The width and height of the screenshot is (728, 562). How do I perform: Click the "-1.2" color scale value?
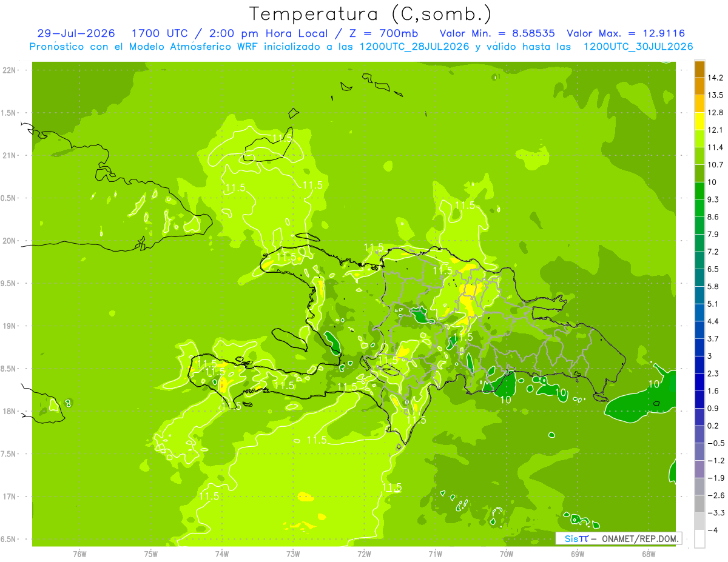(x=716, y=461)
